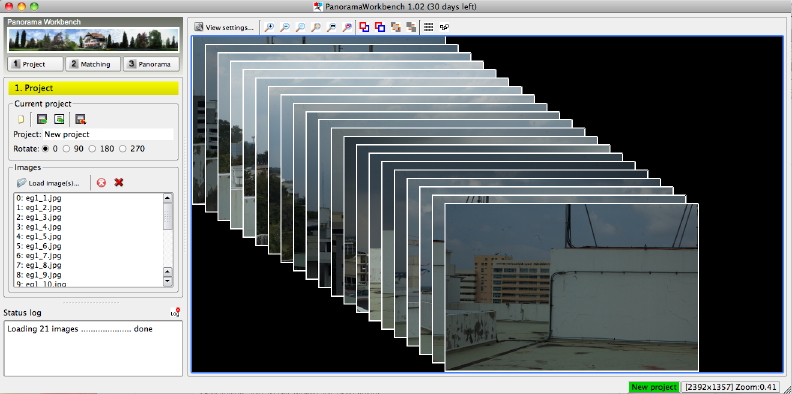Click the frontmost rooftop image in canvas
792x394 pixels.
point(571,287)
